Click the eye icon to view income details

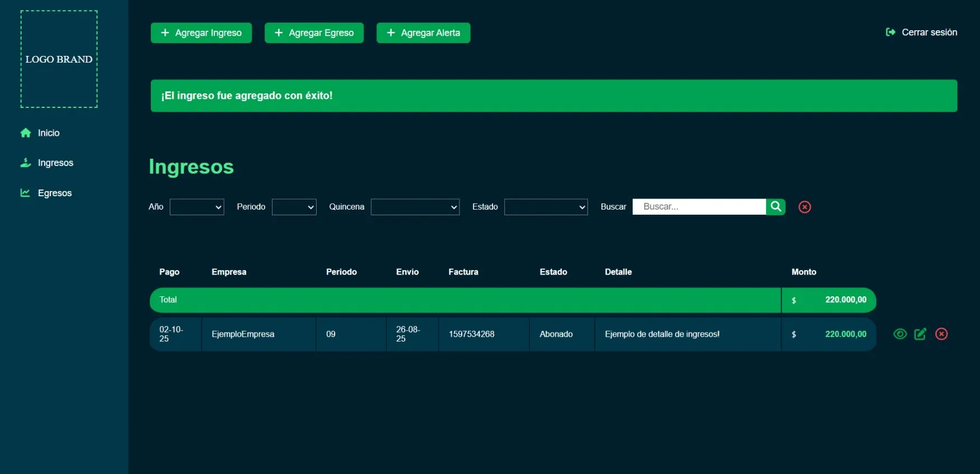tap(900, 334)
